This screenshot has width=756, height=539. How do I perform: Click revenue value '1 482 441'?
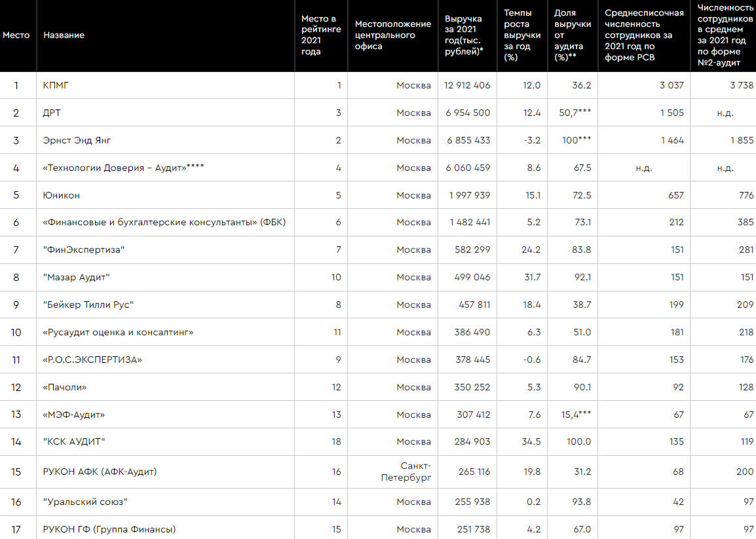tap(470, 222)
